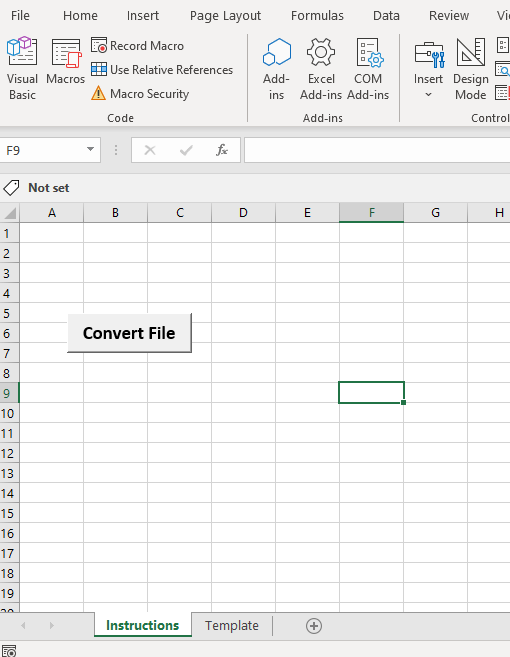Open the Macros dialog

[65, 62]
